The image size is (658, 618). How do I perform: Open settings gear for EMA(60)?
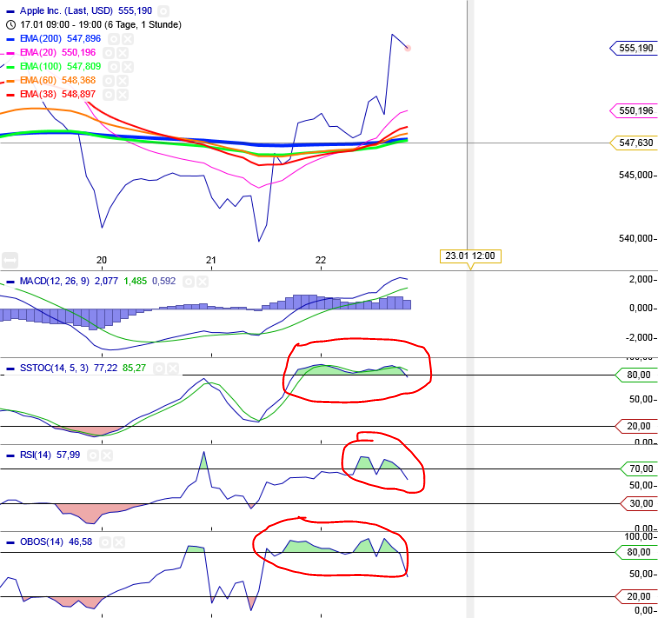coord(108,81)
